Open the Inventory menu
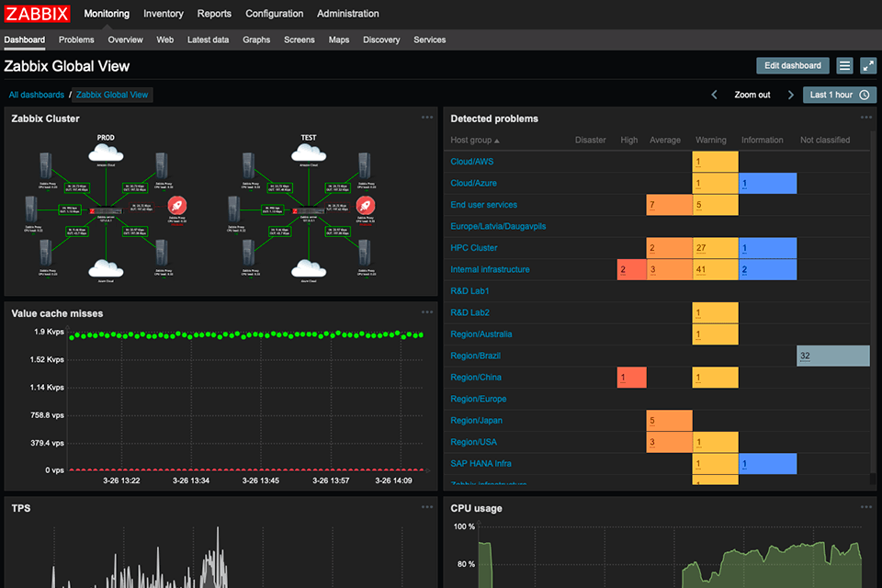The height and width of the screenshot is (588, 882). (164, 14)
